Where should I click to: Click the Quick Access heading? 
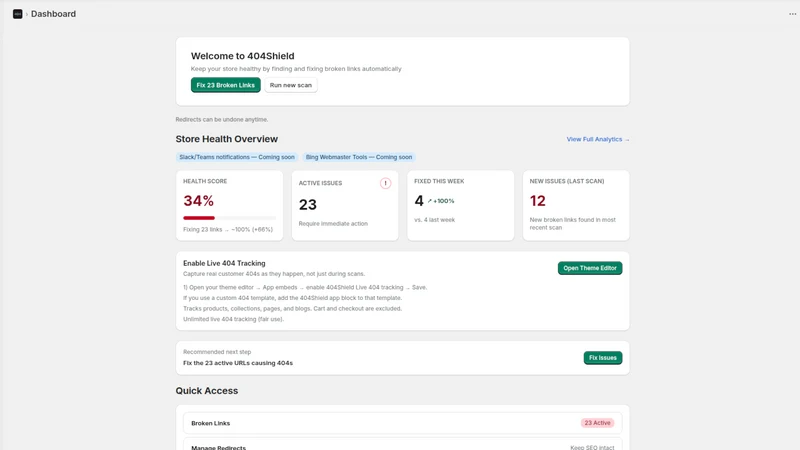pyautogui.click(x=207, y=391)
